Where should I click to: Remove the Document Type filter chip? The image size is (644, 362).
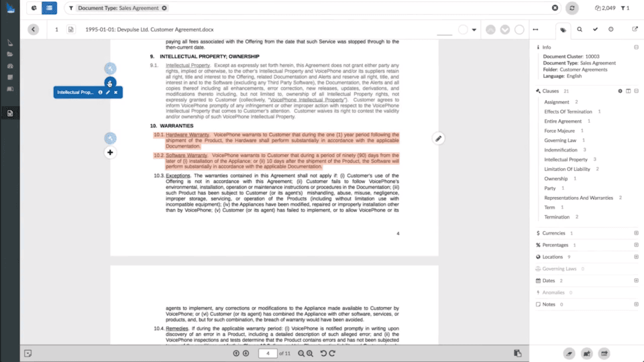click(x=164, y=8)
